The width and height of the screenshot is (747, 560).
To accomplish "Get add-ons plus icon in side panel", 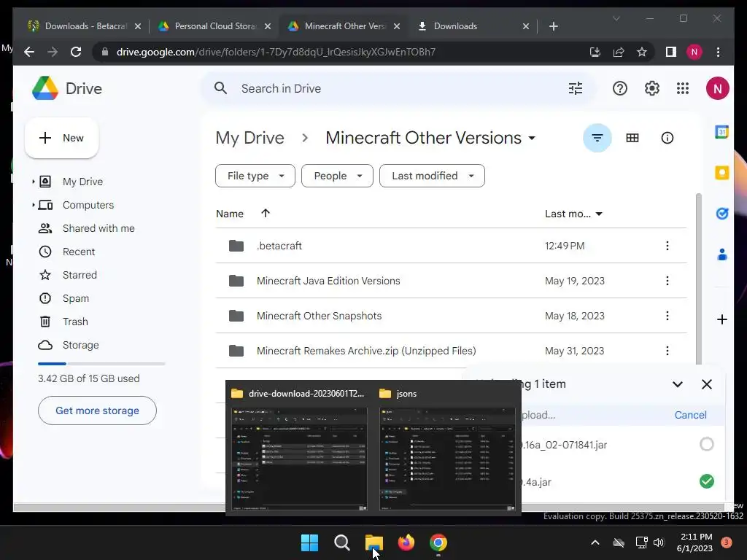I will click(x=721, y=319).
